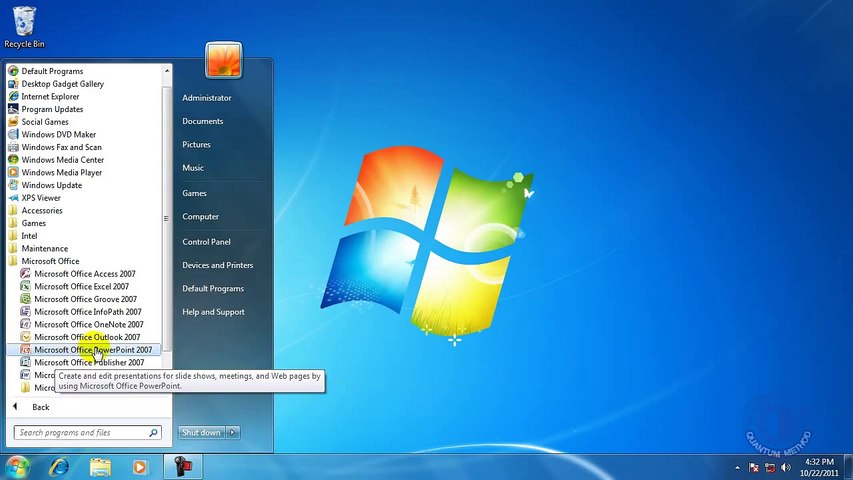Open Computer from the Start menu
Viewport: 853px width, 480px height.
200,217
